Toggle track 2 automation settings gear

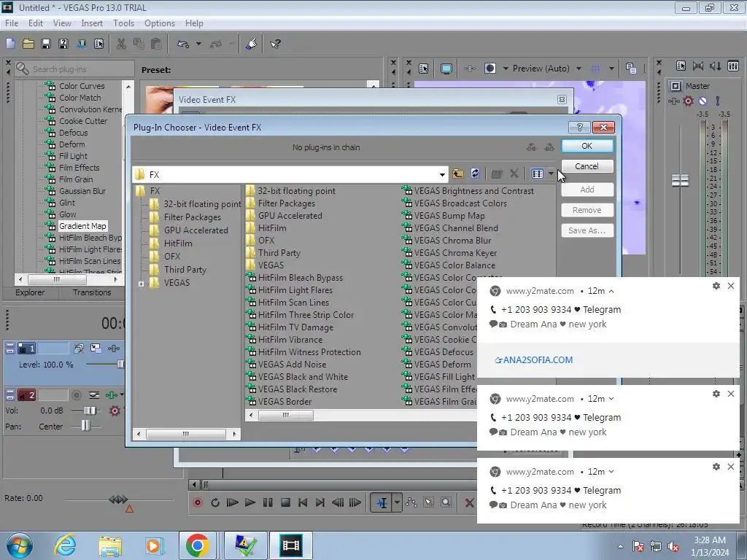(115, 411)
